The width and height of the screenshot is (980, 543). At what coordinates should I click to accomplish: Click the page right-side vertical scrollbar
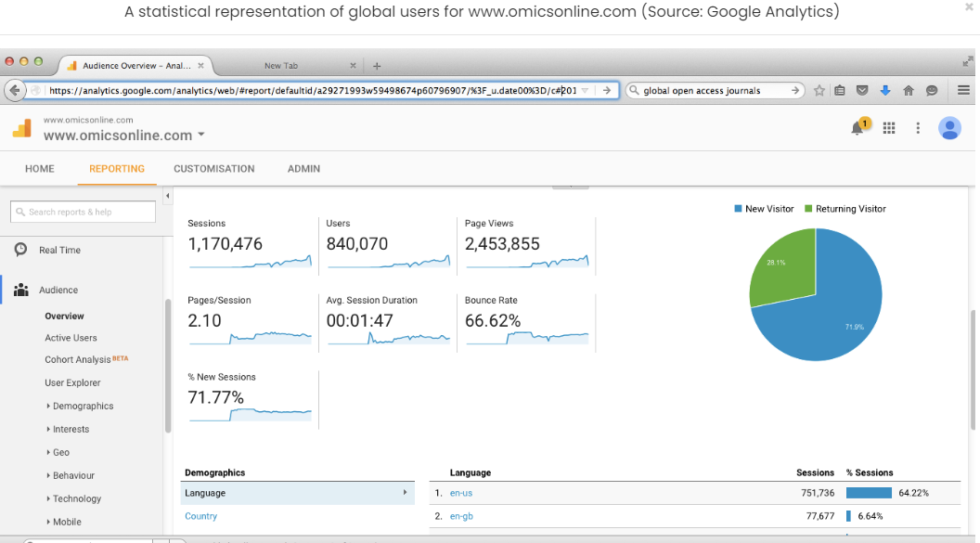pyautogui.click(x=974, y=370)
